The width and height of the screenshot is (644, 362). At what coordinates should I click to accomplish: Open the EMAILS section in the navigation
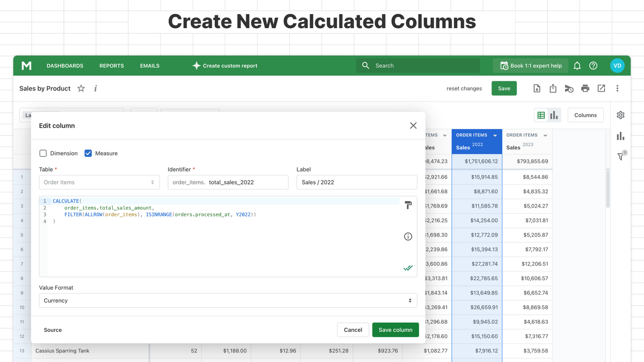point(149,65)
